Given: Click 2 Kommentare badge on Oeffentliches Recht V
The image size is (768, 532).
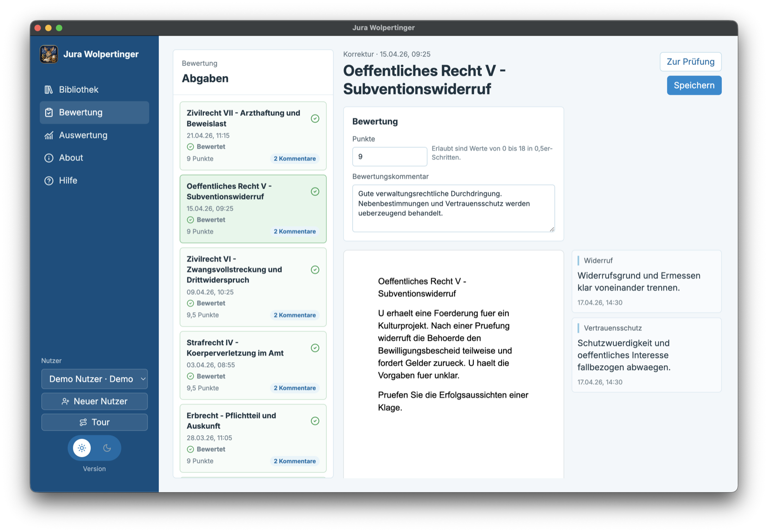Looking at the screenshot, I should click(295, 232).
